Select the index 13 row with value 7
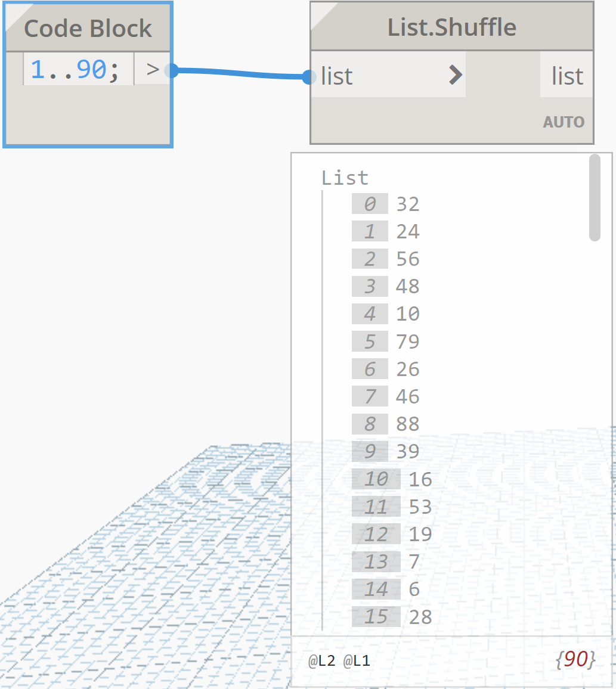 click(386, 561)
